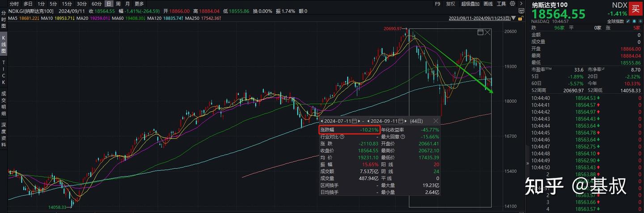Click the plus add icon beside 全球指数

[x=640, y=21]
